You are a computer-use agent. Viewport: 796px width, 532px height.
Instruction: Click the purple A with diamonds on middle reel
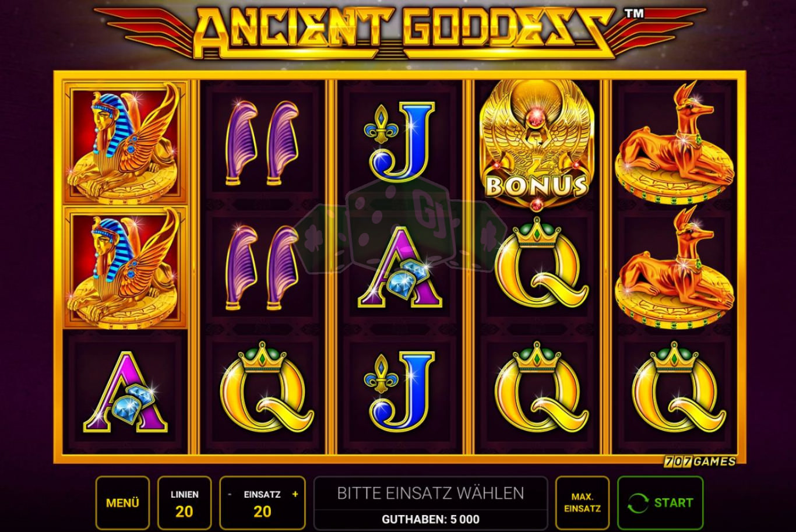400,267
